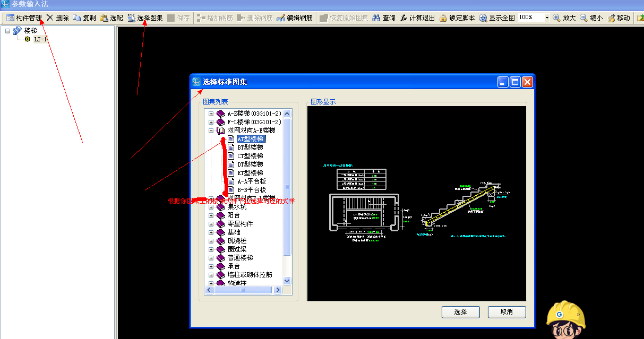Confirm with the 选择 button

[460, 312]
